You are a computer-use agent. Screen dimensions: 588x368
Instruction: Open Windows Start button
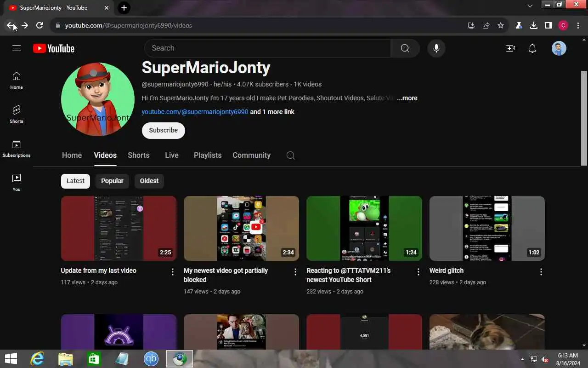[11, 359]
